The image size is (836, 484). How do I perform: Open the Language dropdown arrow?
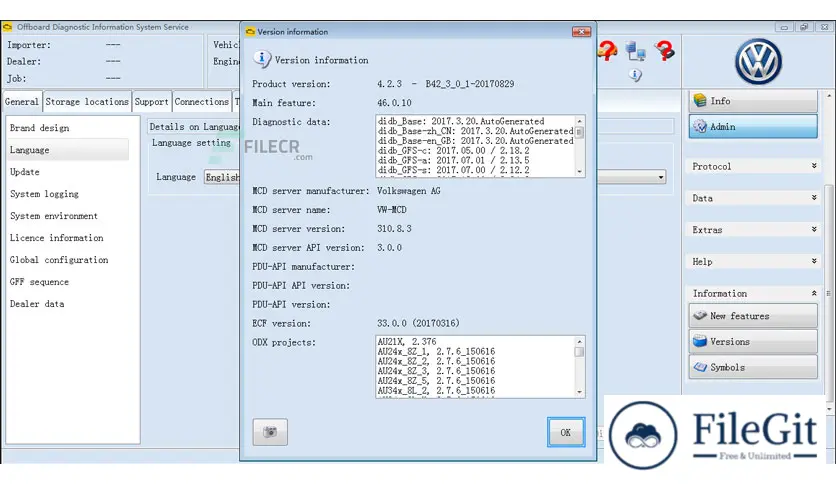click(x=661, y=177)
